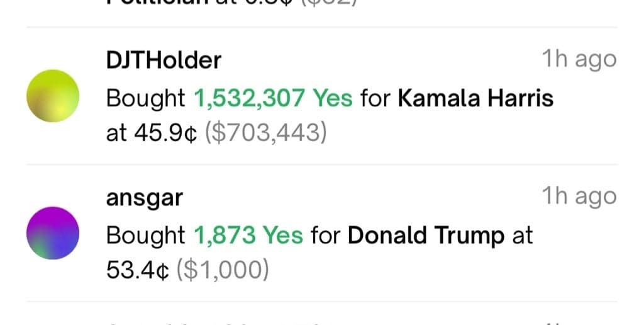Select the Donald Trump market name

pyautogui.click(x=426, y=236)
